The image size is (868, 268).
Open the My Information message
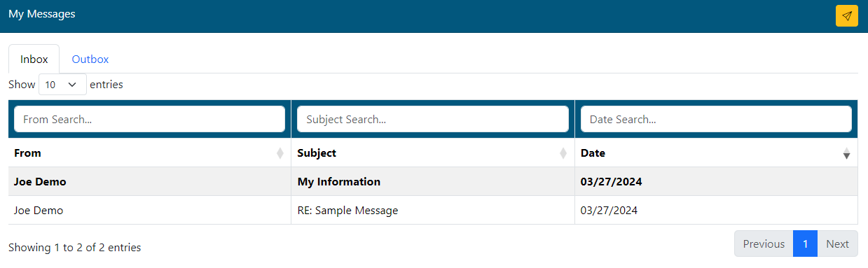coord(339,182)
